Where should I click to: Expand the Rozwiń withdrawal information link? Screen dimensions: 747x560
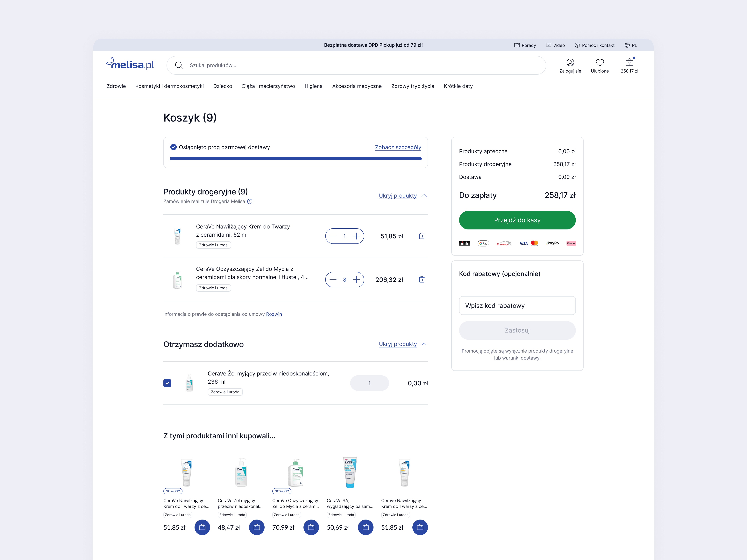pos(274,314)
